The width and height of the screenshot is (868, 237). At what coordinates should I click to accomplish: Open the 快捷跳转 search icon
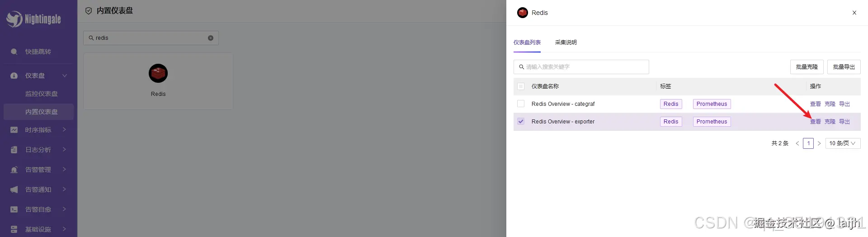pos(14,52)
